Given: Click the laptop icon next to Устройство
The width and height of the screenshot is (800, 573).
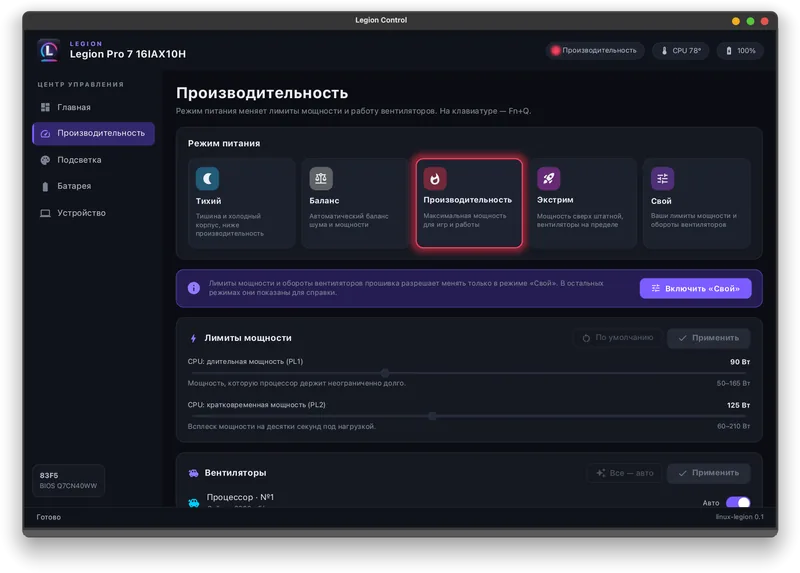Looking at the screenshot, I should pyautogui.click(x=45, y=213).
